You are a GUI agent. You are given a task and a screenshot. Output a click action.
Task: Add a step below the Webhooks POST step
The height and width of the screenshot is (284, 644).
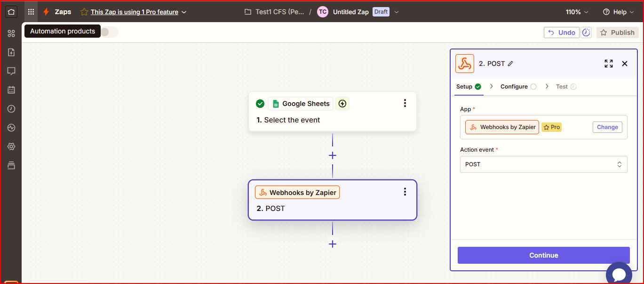333,244
